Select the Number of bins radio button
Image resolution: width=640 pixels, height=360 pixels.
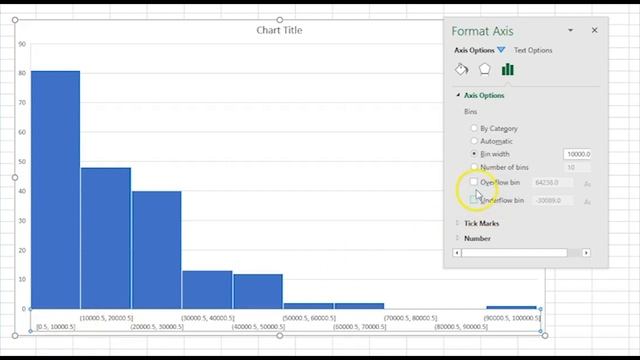(474, 167)
